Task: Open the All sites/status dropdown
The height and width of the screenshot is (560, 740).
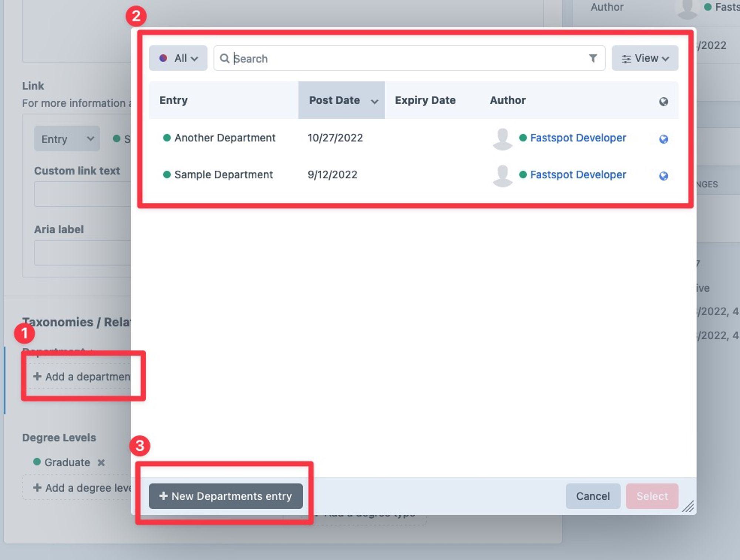Action: (x=178, y=58)
